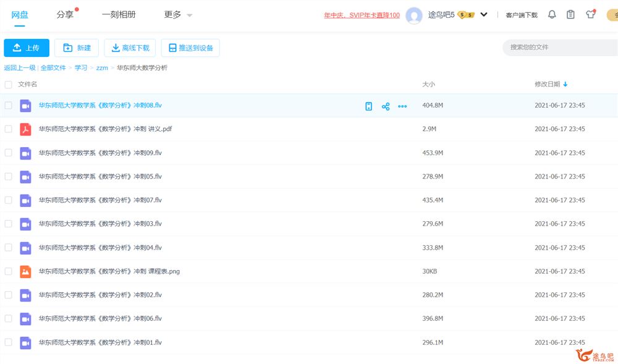The image size is (618, 364).
Task: Open the notification bell icon
Action: point(552,15)
